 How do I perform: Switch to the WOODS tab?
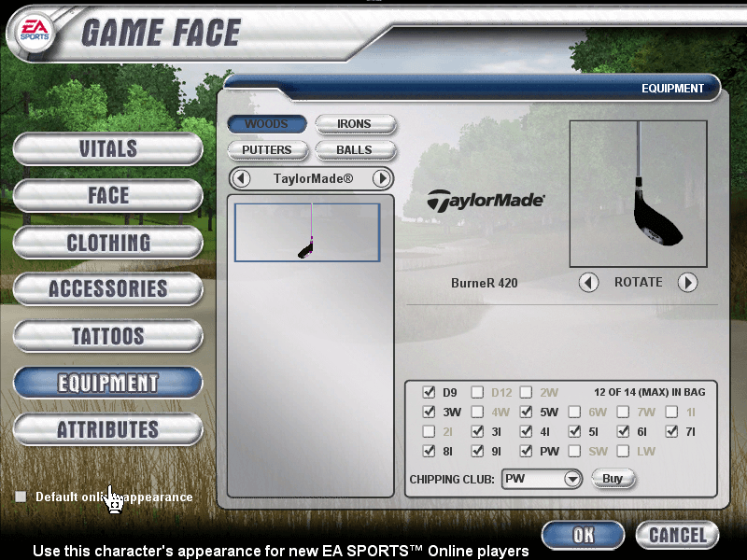267,124
